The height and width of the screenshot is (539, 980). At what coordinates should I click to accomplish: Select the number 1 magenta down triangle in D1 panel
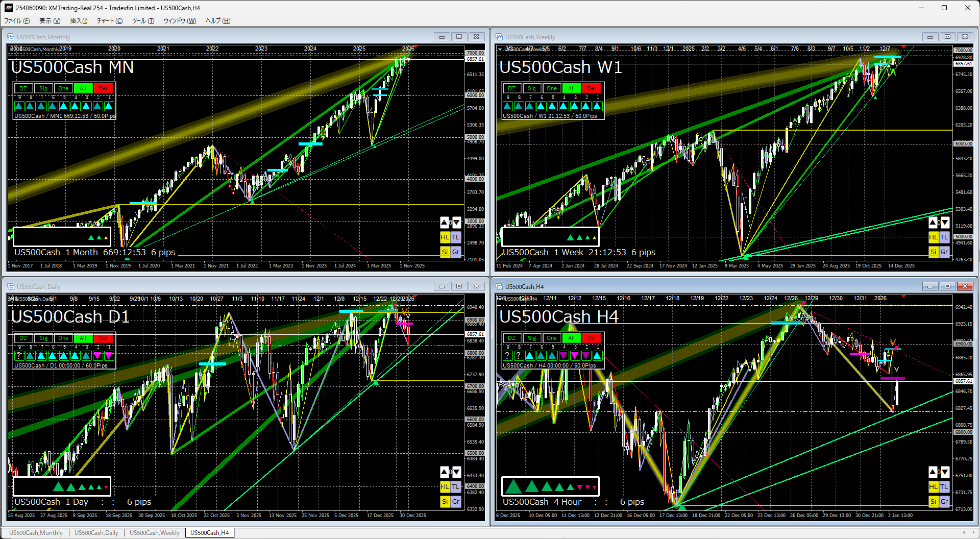[x=109, y=356]
